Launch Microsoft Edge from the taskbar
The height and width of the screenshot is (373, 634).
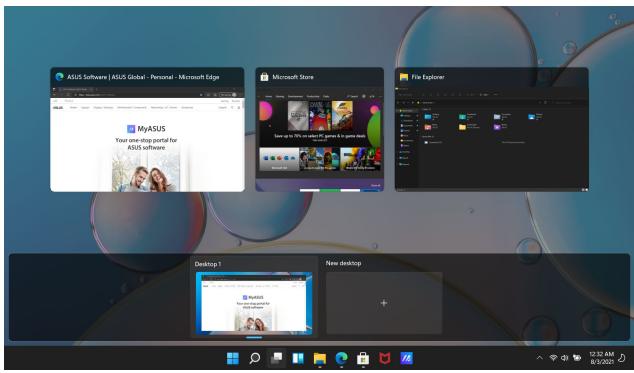341,358
